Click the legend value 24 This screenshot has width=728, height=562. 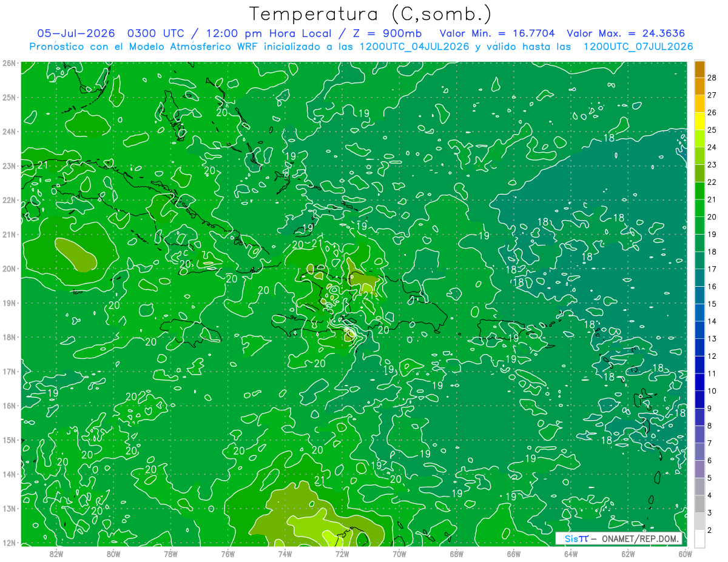[x=712, y=147]
